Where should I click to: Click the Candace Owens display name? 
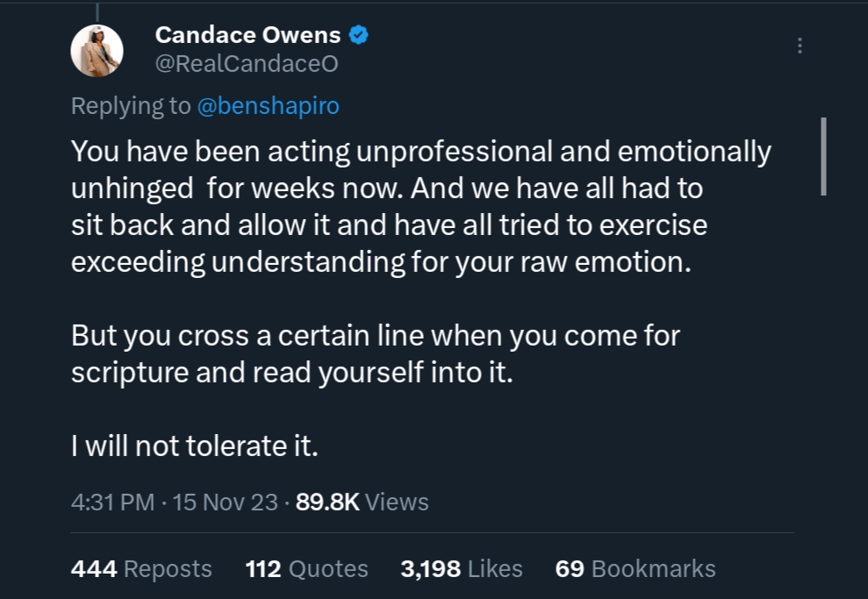pos(247,35)
